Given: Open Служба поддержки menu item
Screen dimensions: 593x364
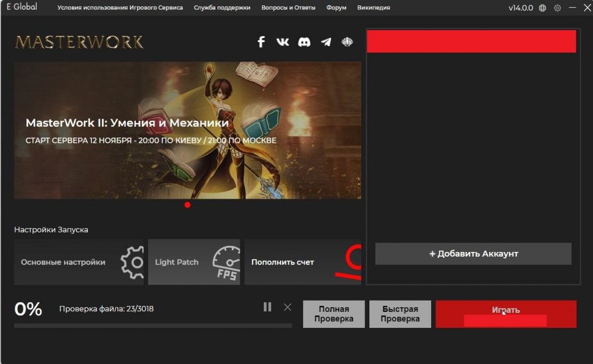Looking at the screenshot, I should [x=222, y=8].
